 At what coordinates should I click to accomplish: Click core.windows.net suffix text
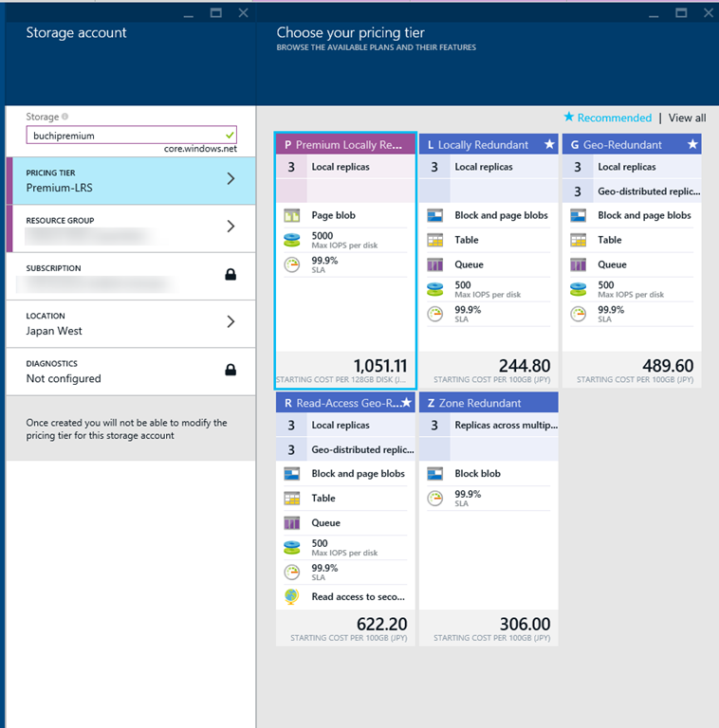coord(200,149)
